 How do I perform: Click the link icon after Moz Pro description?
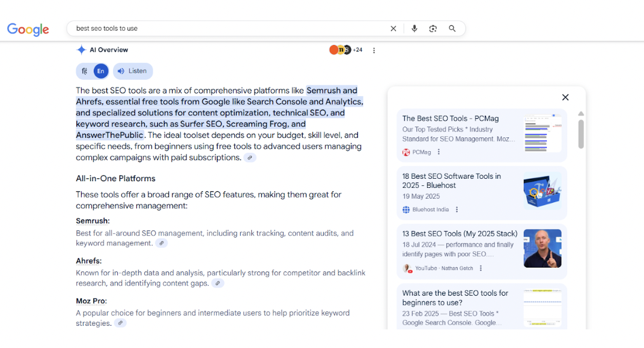coord(120,323)
